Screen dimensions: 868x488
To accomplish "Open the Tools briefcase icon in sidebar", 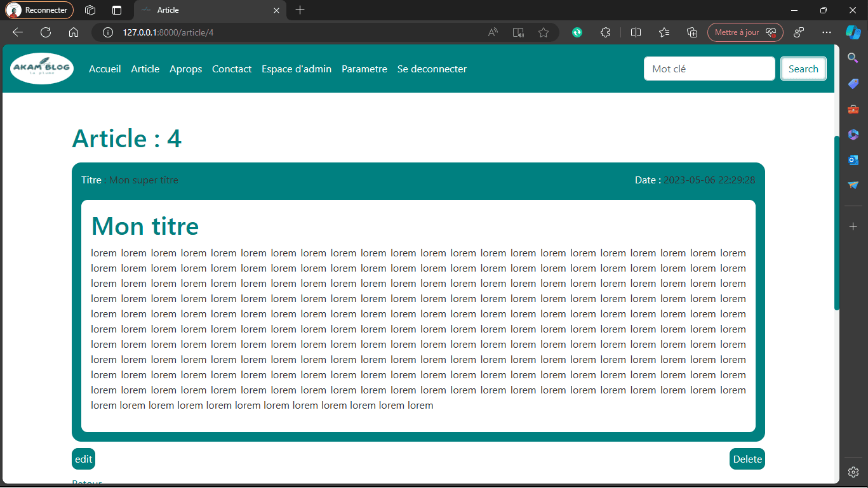I will click(853, 109).
